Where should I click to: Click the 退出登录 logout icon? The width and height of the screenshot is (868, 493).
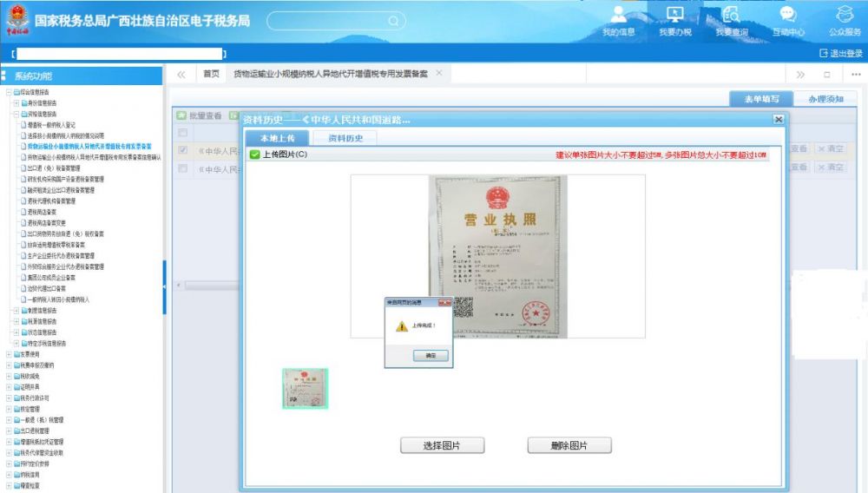click(824, 54)
